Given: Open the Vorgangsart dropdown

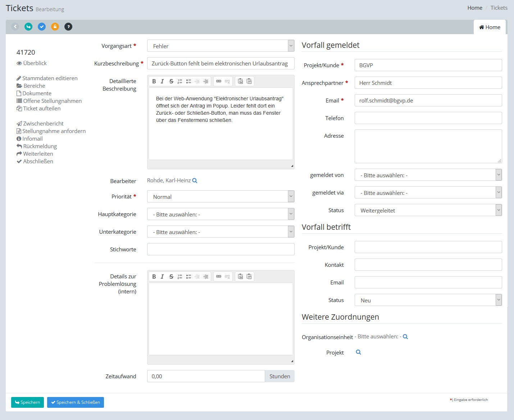Looking at the screenshot, I should (220, 46).
